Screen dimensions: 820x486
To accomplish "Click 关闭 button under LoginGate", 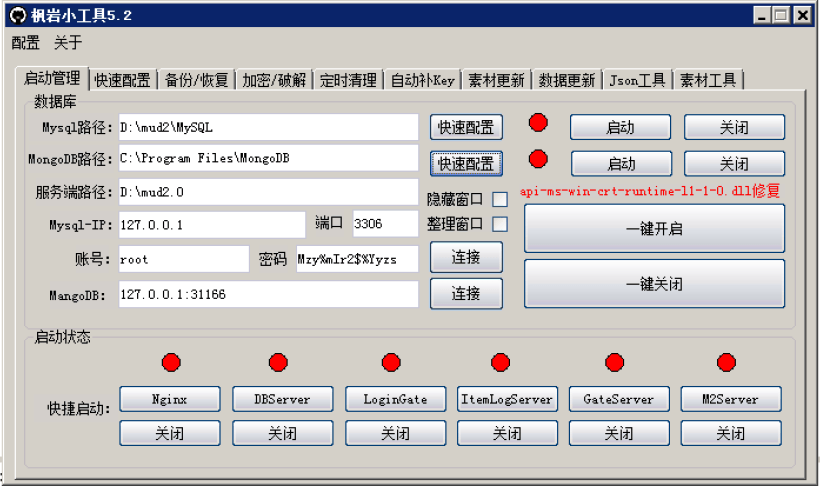I will pos(396,433).
